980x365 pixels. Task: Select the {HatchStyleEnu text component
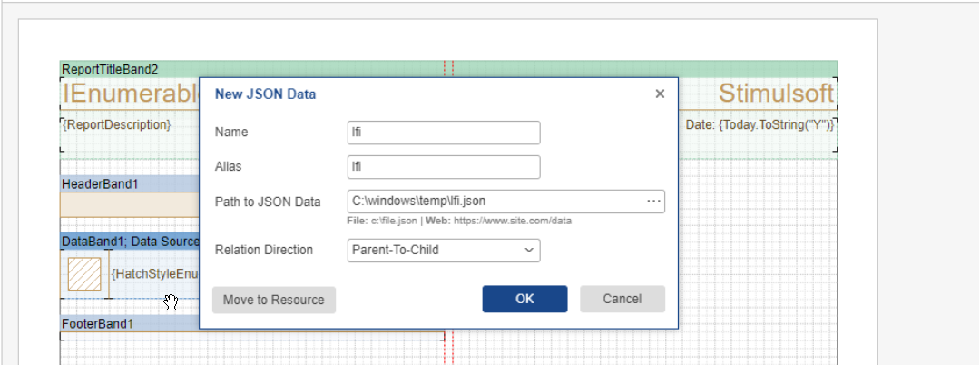pyautogui.click(x=154, y=274)
